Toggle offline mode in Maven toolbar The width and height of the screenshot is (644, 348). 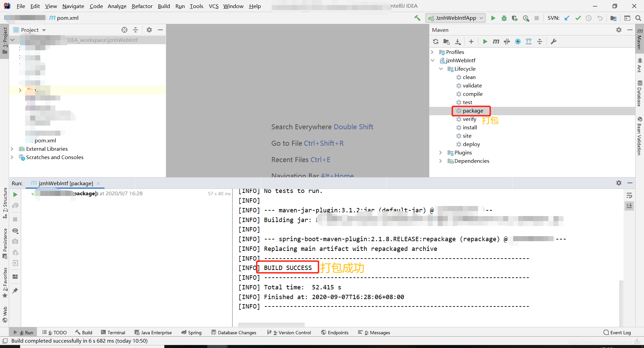507,42
